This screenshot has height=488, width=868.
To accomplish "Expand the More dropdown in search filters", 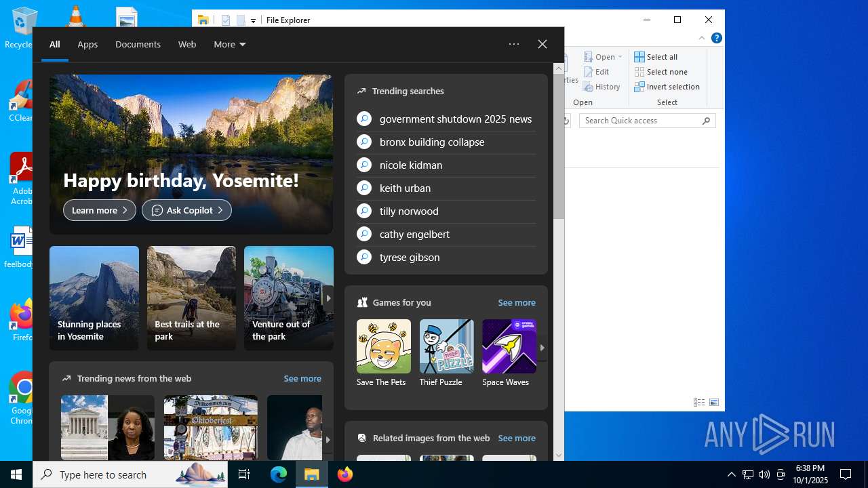I will coord(230,44).
